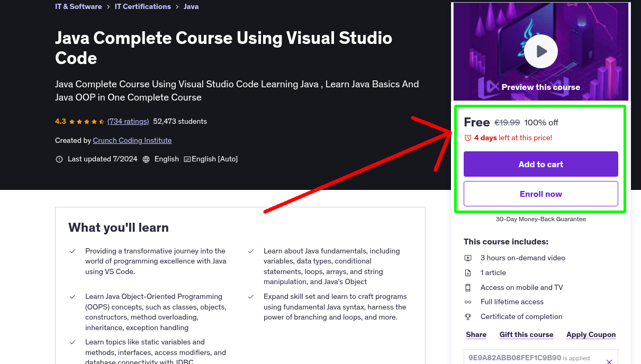The width and height of the screenshot is (641, 364).
Task: Click 'Access on mobile and TV' text
Action: coord(522,288)
